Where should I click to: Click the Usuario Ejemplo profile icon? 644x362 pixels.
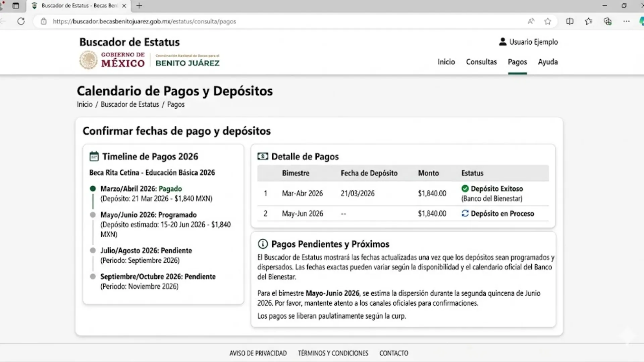point(502,42)
